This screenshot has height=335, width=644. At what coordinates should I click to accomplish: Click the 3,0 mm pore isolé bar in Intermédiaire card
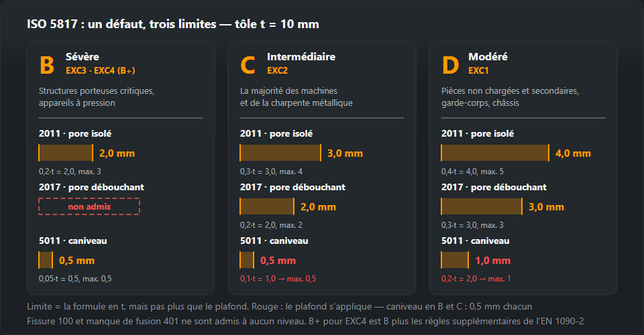pyautogui.click(x=280, y=153)
